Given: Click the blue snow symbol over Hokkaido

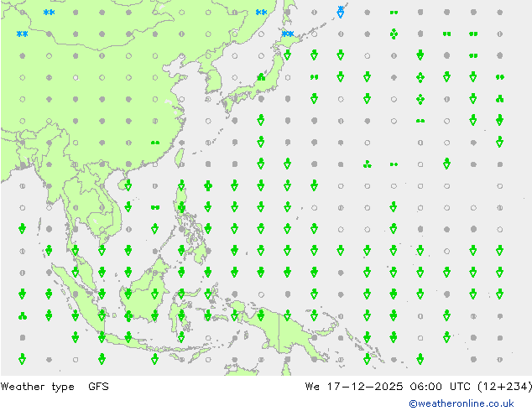Looking at the screenshot, I should coord(288,34).
